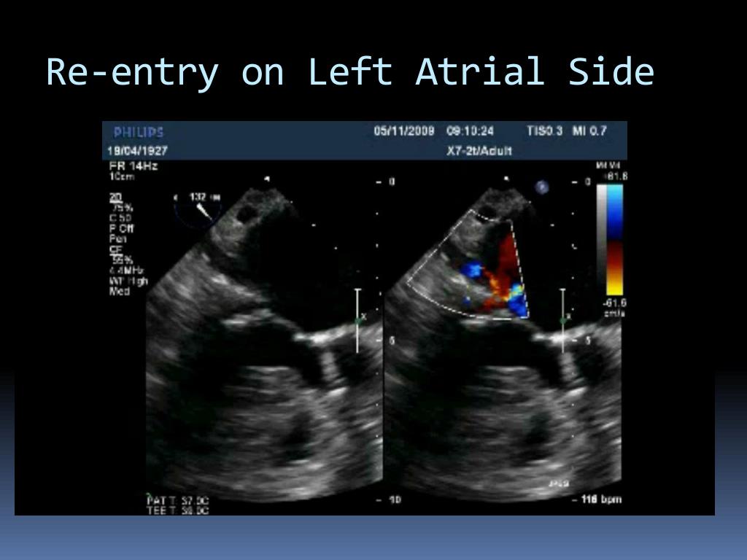
Task: Click the "+61.6" upper velocity limit
Action: (x=615, y=176)
